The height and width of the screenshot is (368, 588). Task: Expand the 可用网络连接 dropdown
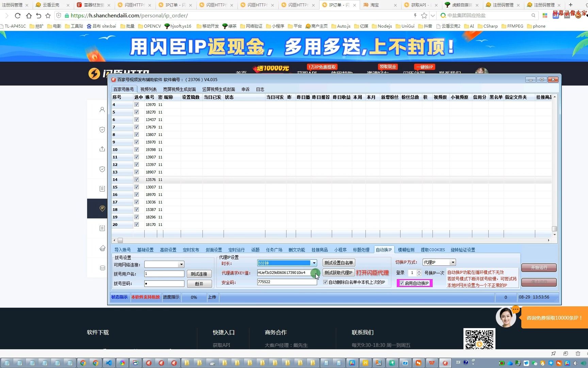pos(181,264)
